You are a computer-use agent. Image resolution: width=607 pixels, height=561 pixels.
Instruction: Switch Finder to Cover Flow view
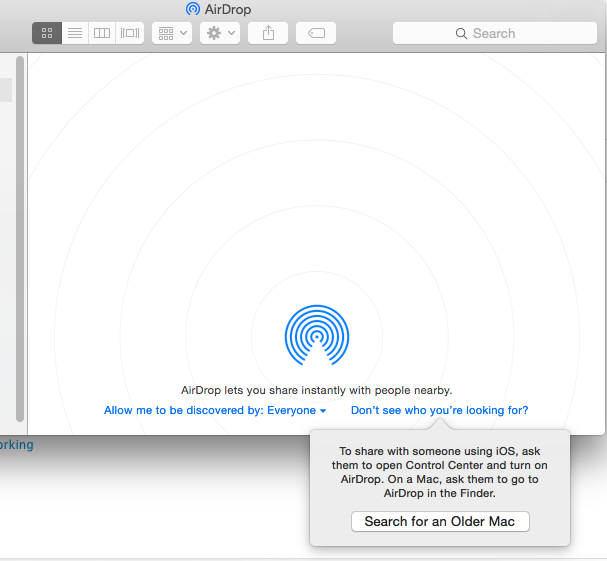pyautogui.click(x=130, y=33)
